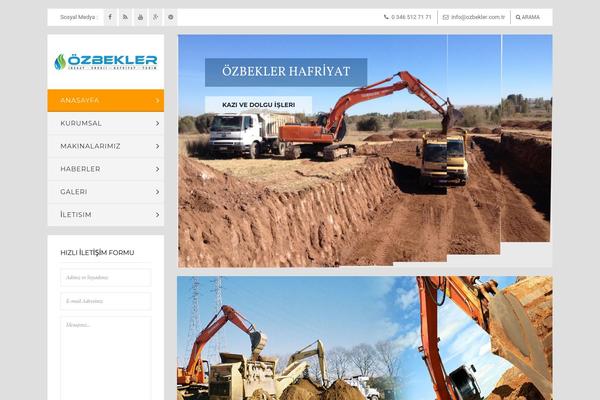Click the Özbekler logo

pos(106,62)
